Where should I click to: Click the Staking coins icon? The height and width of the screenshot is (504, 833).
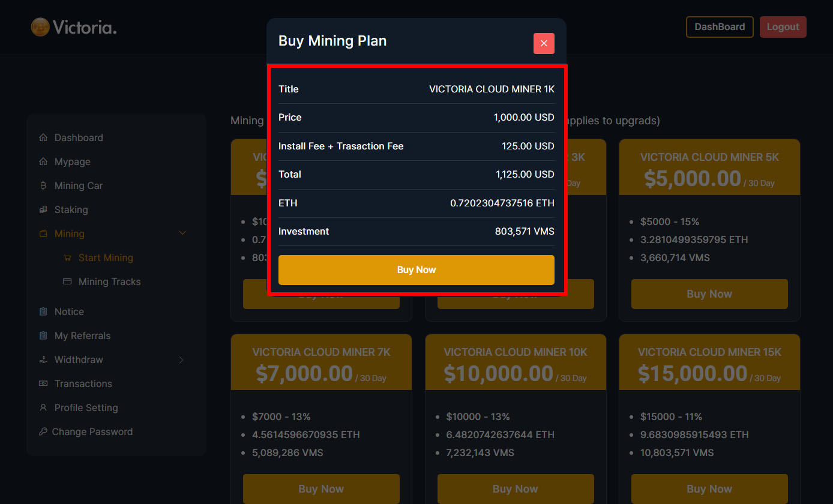pyautogui.click(x=43, y=210)
